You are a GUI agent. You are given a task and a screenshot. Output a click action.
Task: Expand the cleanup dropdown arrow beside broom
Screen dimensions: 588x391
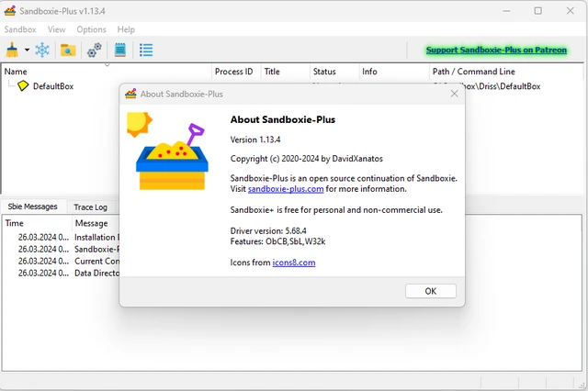pos(27,50)
